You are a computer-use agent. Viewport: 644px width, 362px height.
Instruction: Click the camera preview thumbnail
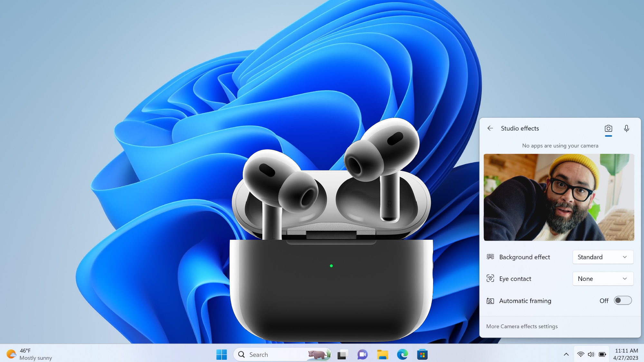click(559, 197)
